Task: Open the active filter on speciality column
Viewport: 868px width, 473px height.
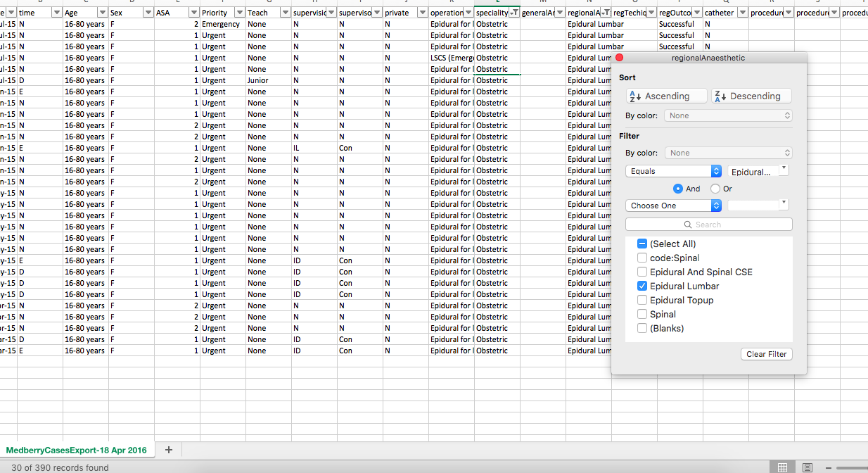Action: pyautogui.click(x=513, y=13)
